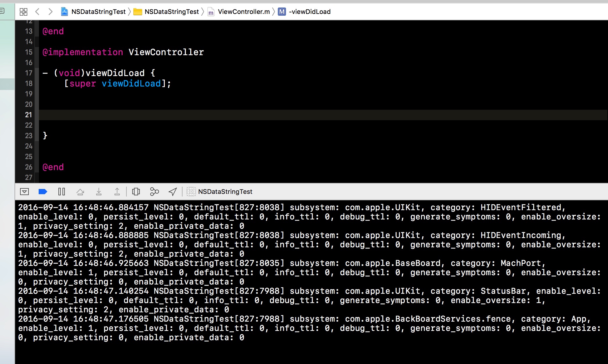Open Debug Memory Graph
Screen dimensions: 608x364
point(154,192)
